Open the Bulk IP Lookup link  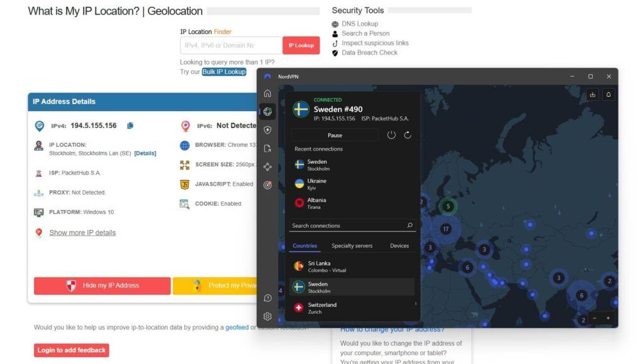(224, 72)
